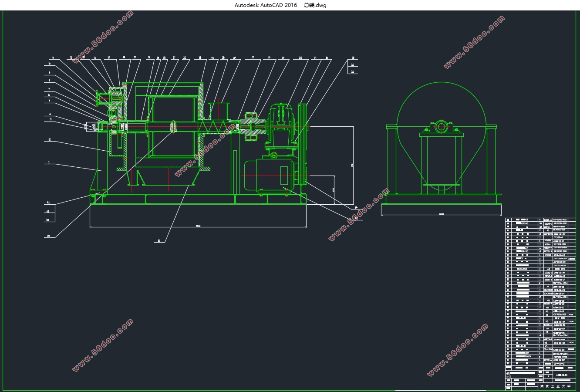The width and height of the screenshot is (580, 392).
Task: Click the 南京工业大学 text in title block
Action: tap(554, 386)
